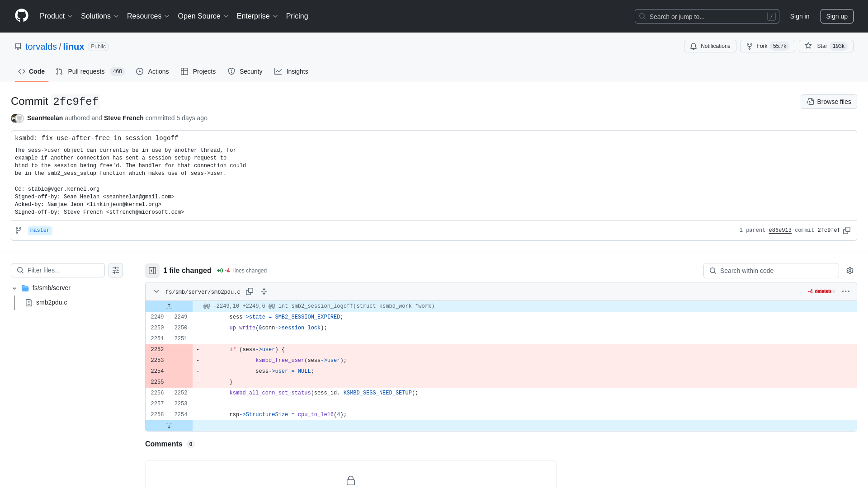
Task: Open the Enterprise dropdown menu
Action: (x=257, y=16)
